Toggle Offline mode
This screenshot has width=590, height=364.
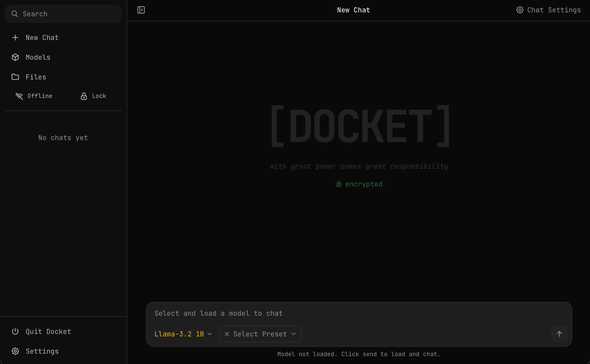pos(33,96)
